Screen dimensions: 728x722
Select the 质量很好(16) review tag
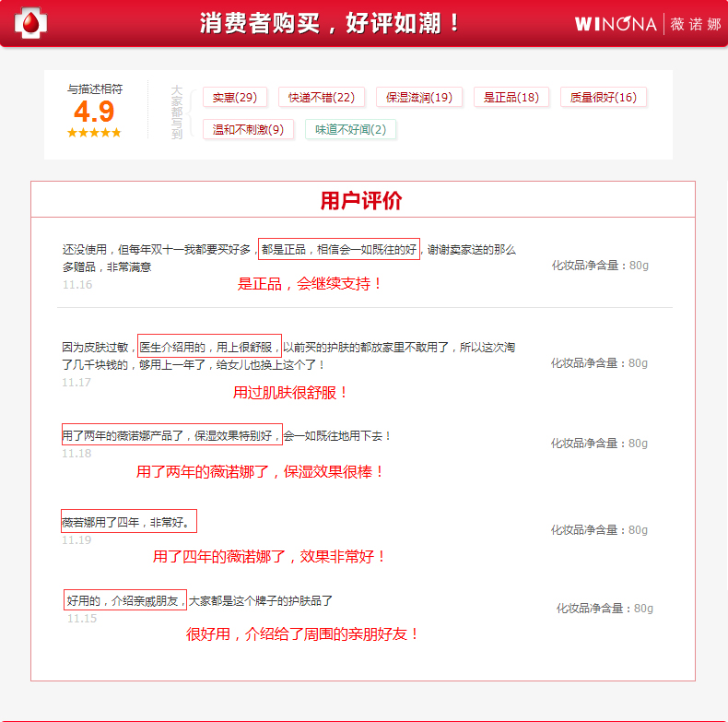603,97
